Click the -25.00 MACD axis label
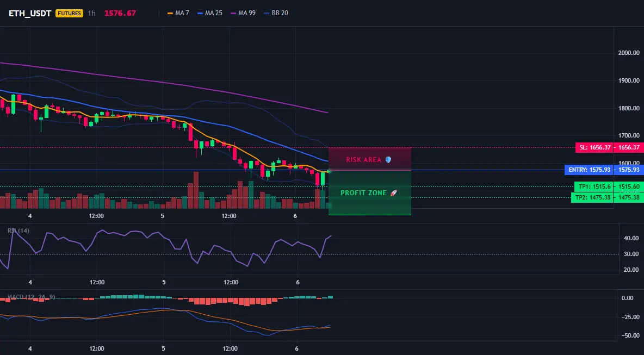644x355 pixels. tap(630, 317)
